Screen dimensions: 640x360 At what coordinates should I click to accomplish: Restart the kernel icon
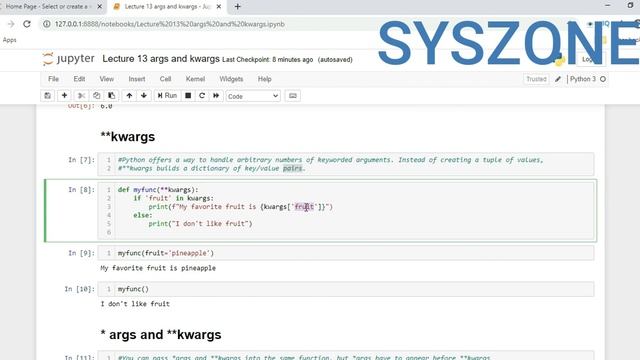coord(202,96)
